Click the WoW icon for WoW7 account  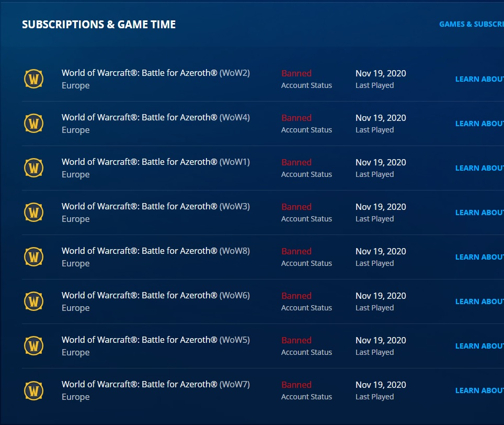click(34, 390)
